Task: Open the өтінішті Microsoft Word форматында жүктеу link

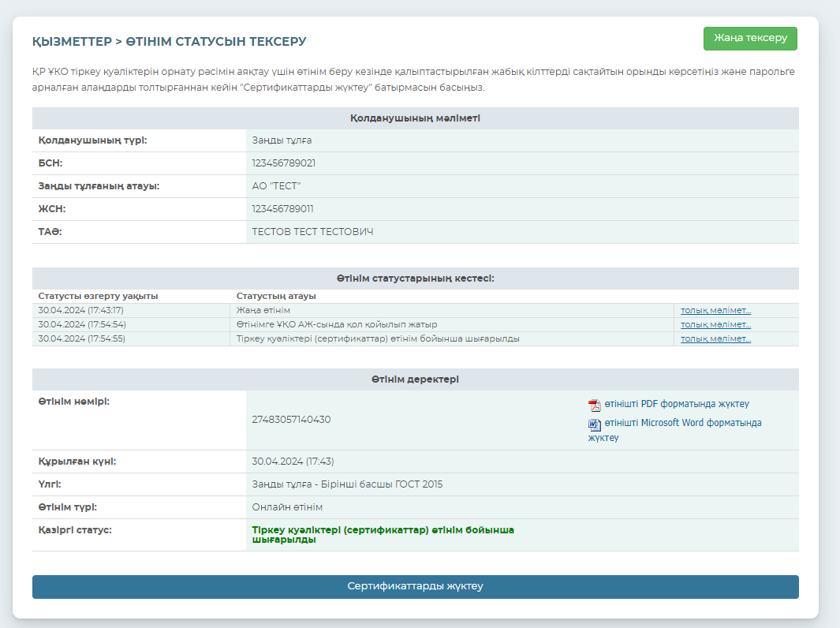Action: (682, 423)
